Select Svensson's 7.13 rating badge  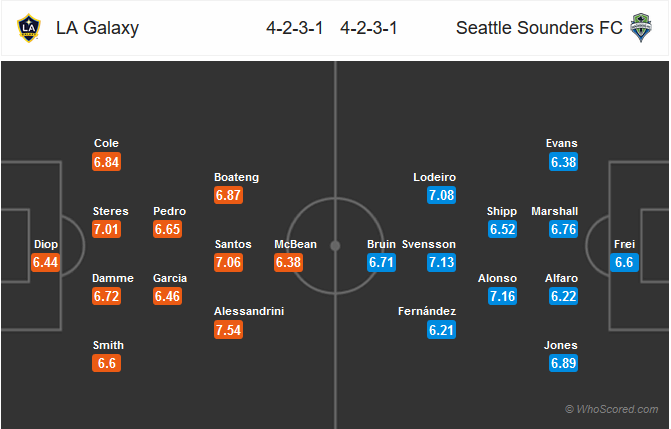coord(441,262)
